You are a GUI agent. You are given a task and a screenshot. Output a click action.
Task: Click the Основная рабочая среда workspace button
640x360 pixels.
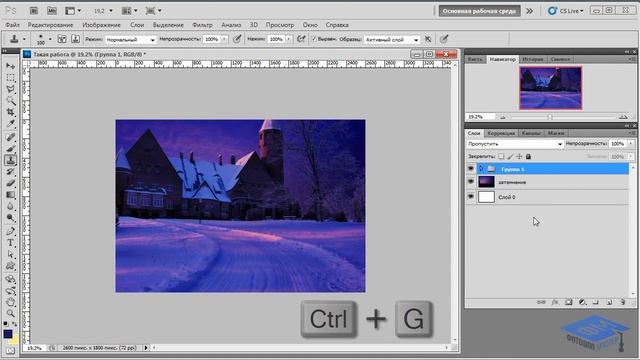[x=479, y=11]
